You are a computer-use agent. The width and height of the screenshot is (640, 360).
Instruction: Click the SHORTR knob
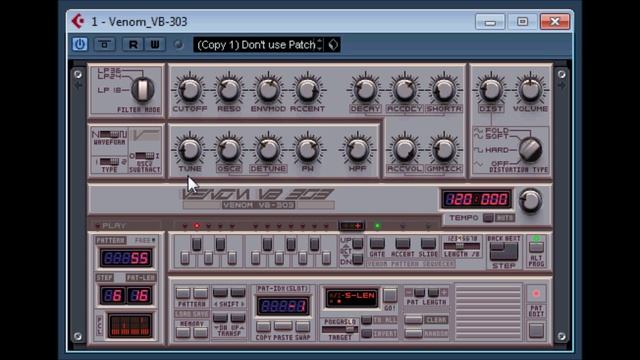[x=444, y=90]
